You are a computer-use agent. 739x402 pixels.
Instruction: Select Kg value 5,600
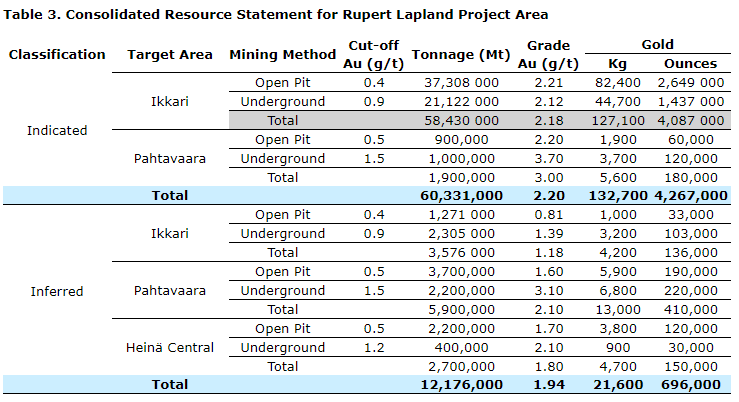coord(617,178)
